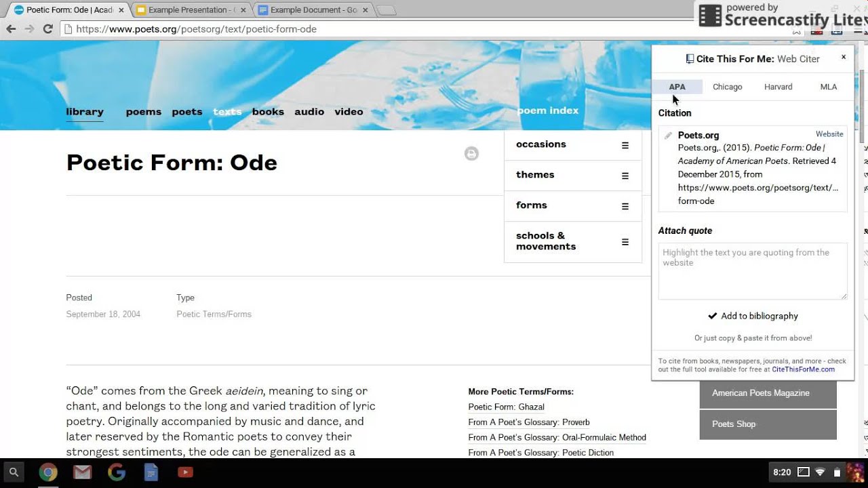
Task: Open Gmail from the shelf
Action: coord(82,472)
